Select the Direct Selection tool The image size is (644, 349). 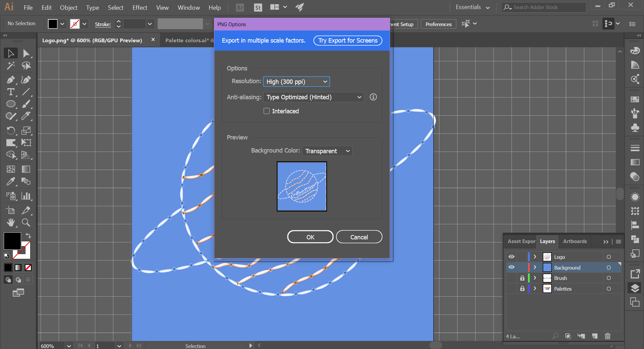[26, 53]
